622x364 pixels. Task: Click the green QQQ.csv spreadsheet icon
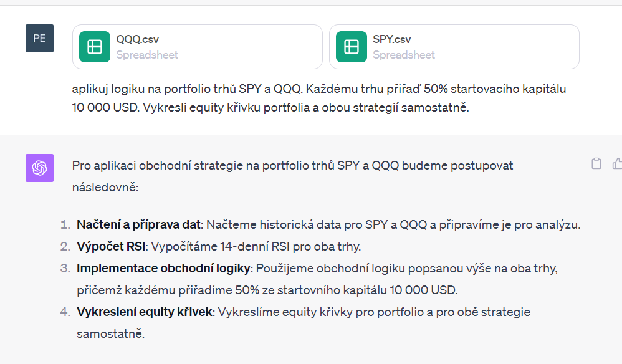tap(95, 47)
